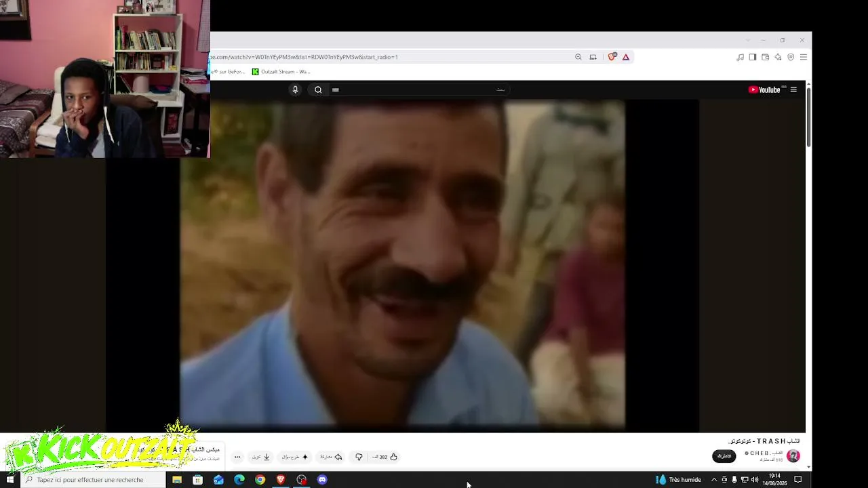Open File Explorer from the taskbar

tap(177, 480)
